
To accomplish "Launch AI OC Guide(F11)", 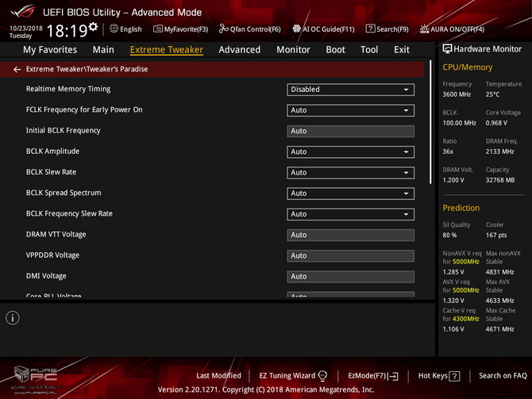I will coord(323,29).
